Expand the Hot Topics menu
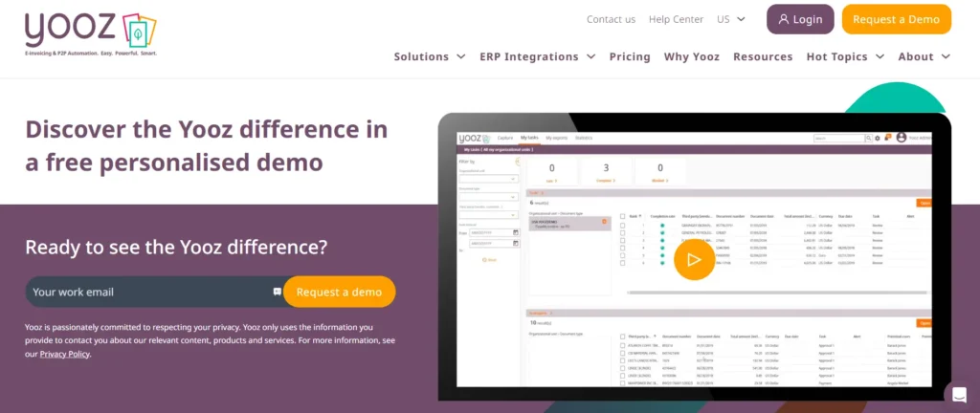 pyautogui.click(x=845, y=56)
